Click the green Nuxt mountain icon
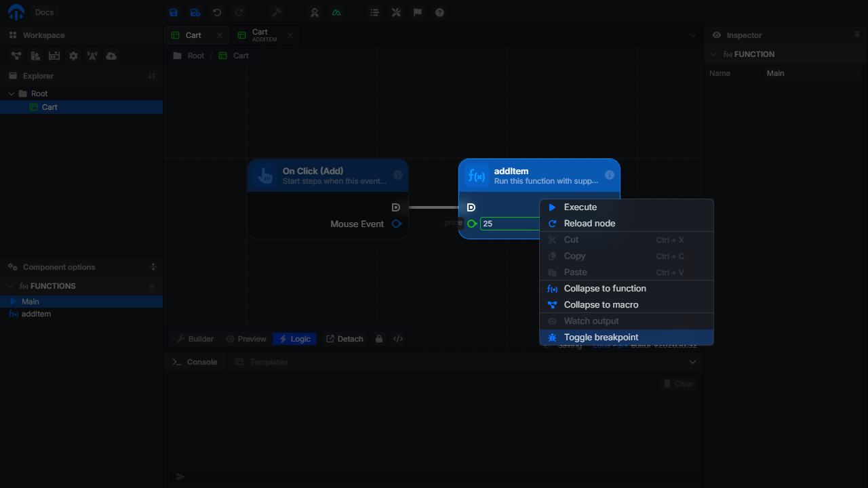Image resolution: width=868 pixels, height=488 pixels. (336, 12)
